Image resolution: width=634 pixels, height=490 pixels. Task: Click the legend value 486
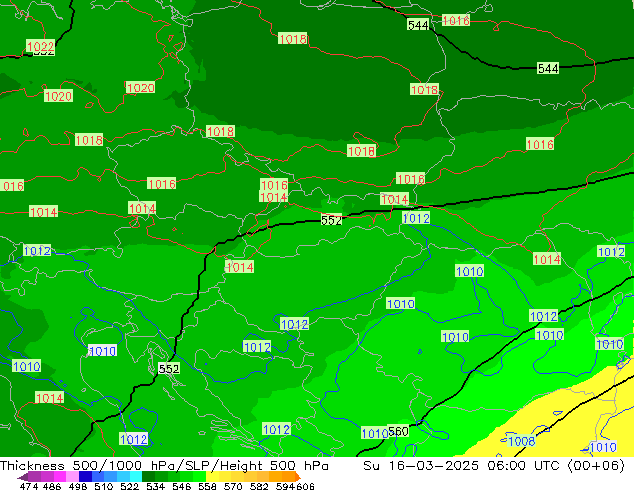[52, 486]
